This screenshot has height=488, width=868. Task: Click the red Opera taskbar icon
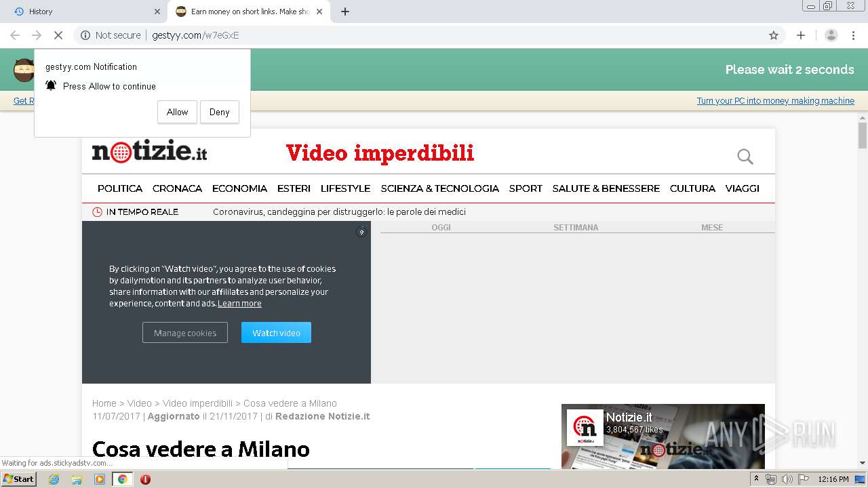tap(145, 479)
